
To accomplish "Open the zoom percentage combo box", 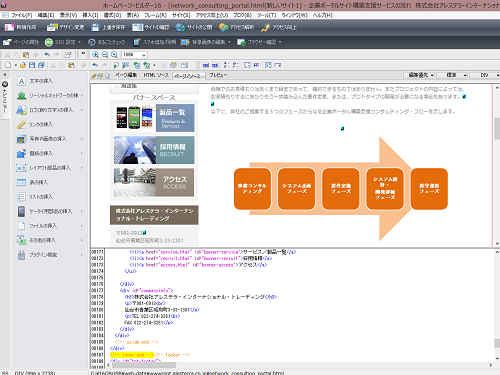I will [x=135, y=55].
